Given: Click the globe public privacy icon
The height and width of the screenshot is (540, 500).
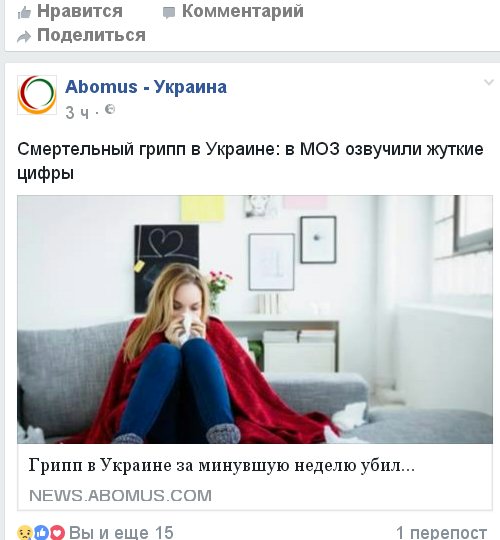Looking at the screenshot, I should pyautogui.click(x=110, y=110).
